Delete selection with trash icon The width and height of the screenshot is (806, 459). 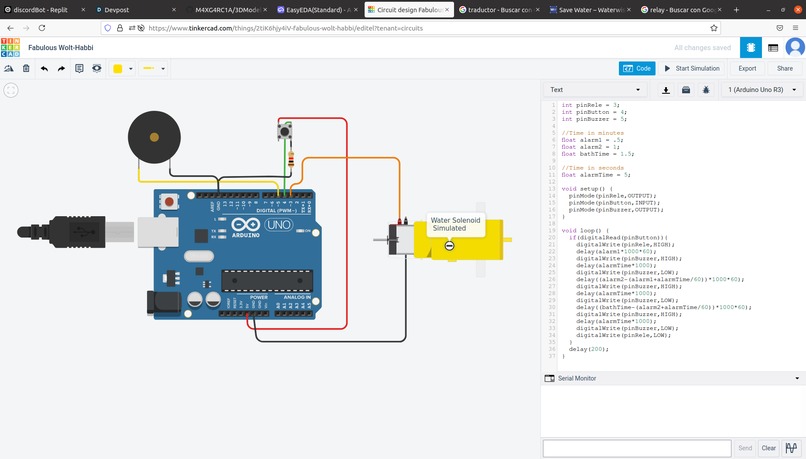tap(26, 68)
